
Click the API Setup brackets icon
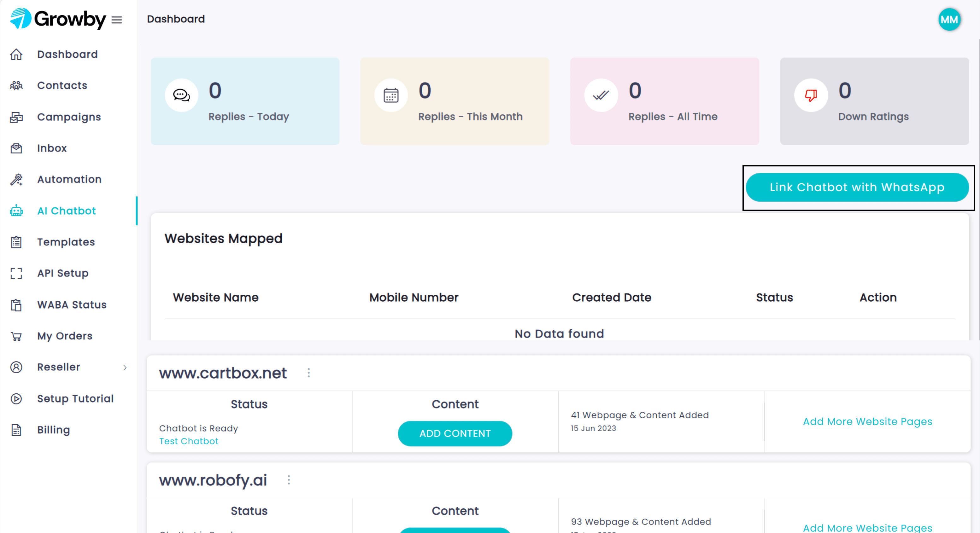(16, 273)
